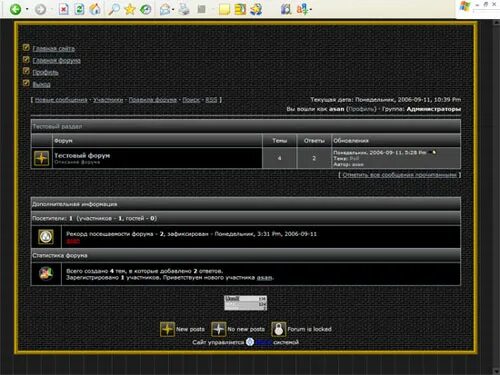The width and height of the screenshot is (500, 375).
Task: Click the 'Обновления' column header
Action: 396,141
